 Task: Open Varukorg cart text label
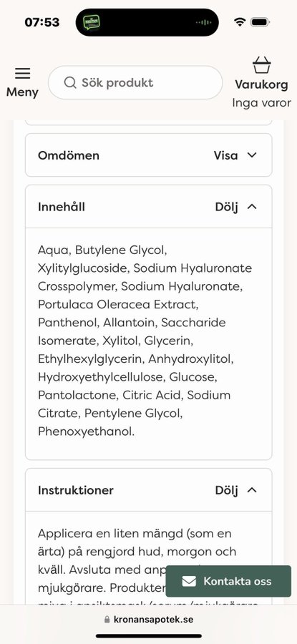261,84
